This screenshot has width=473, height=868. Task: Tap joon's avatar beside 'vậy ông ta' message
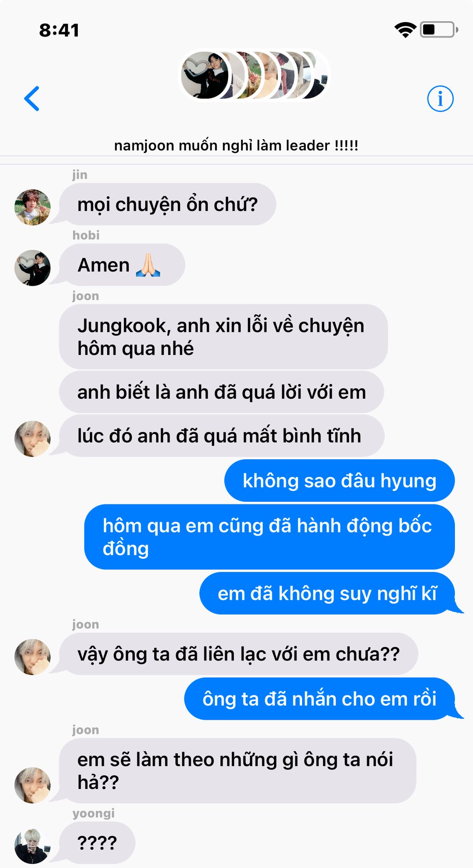tap(33, 657)
